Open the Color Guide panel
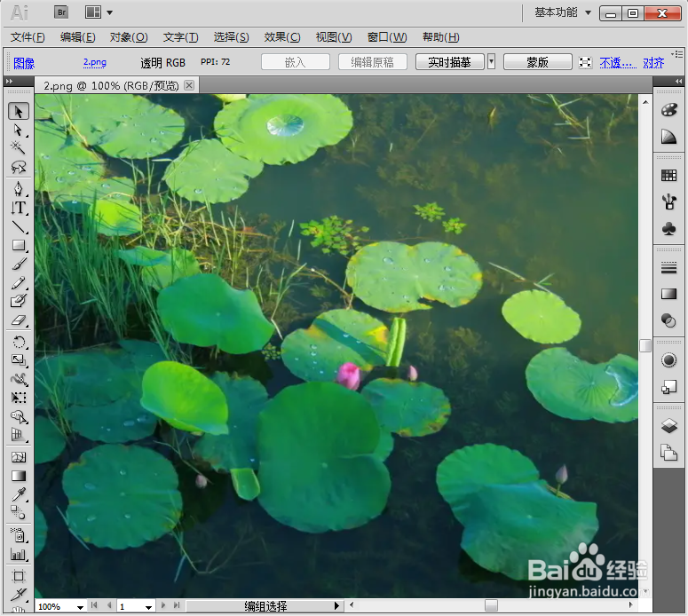The image size is (688, 616). [668, 137]
